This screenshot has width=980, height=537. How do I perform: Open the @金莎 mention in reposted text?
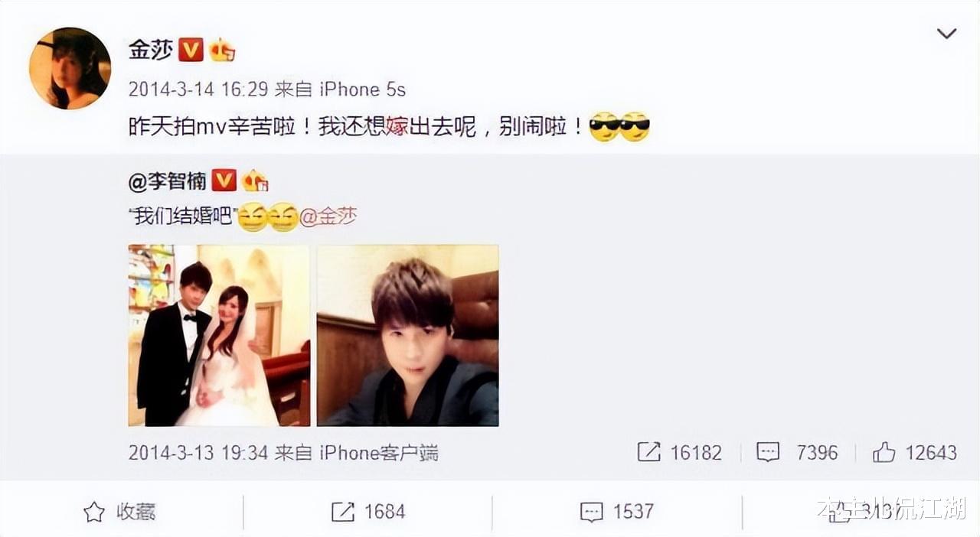click(x=328, y=218)
